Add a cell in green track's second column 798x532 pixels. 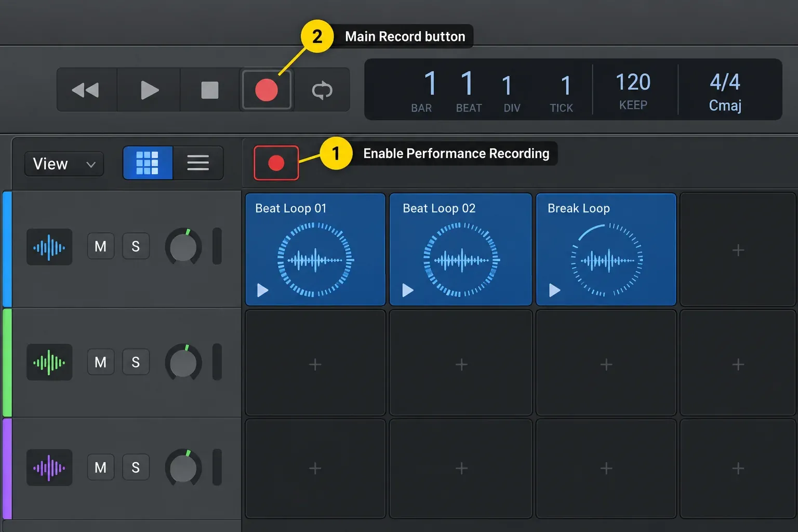tap(461, 364)
